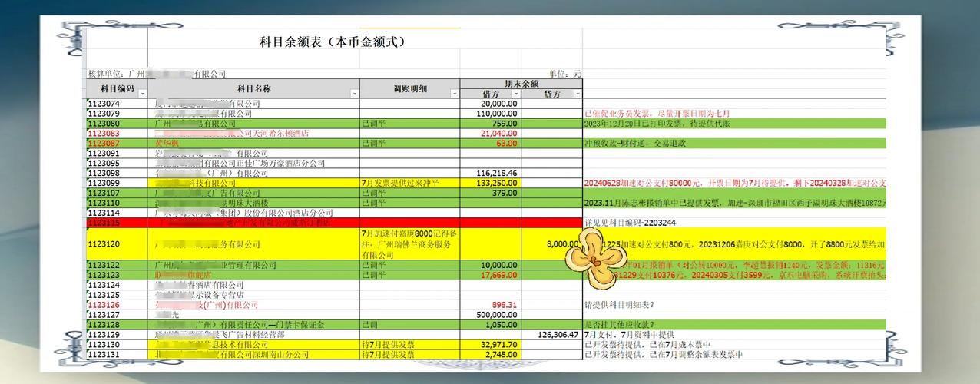Select account code cell 1123126
980x384 pixels.
point(117,305)
